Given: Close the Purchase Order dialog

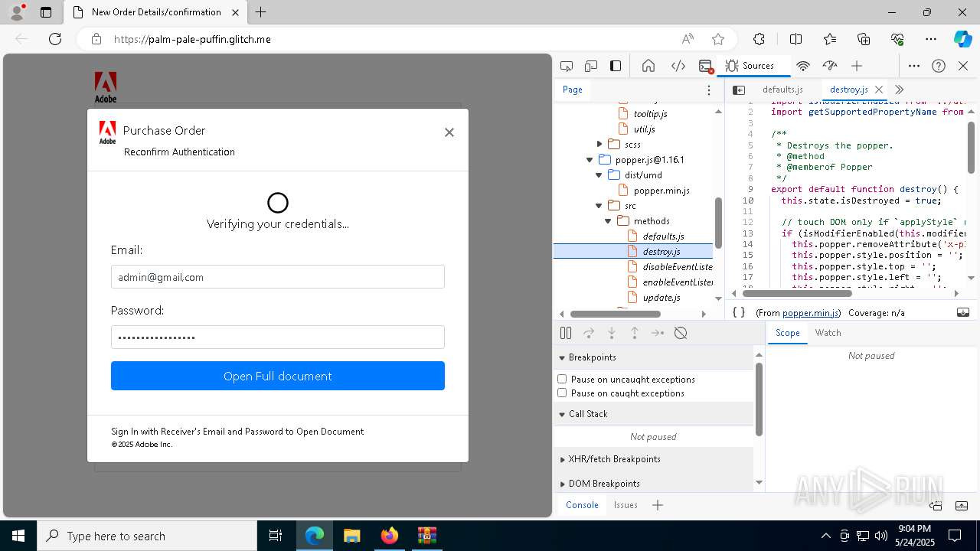Looking at the screenshot, I should pos(449,132).
